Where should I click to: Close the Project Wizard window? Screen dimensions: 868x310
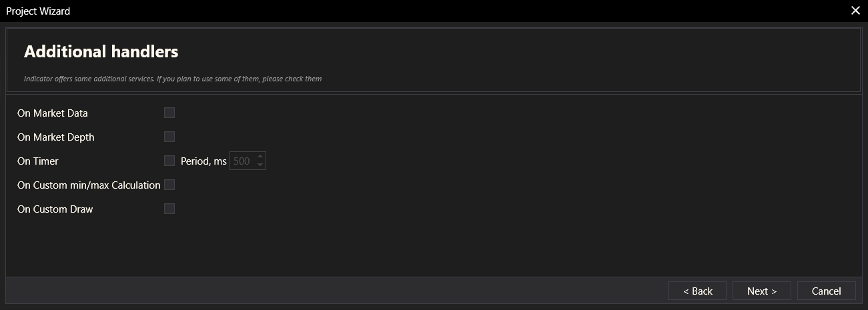tap(855, 10)
